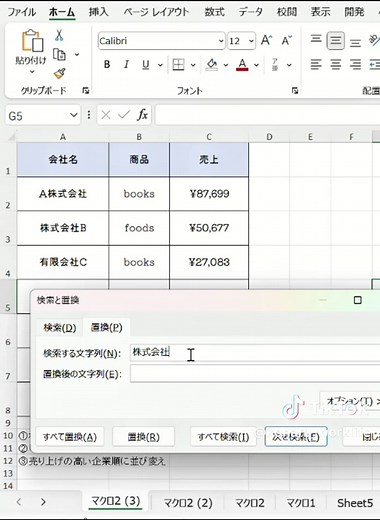Open the font size 12 dropdown
This screenshot has width=380, height=520.
[251, 41]
